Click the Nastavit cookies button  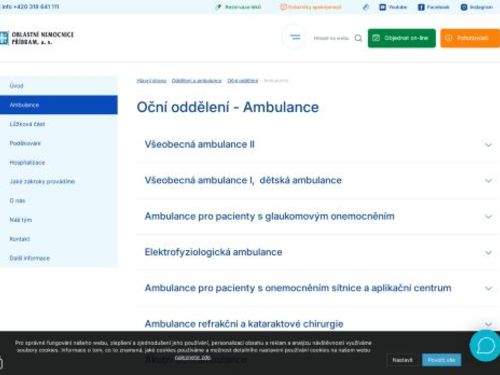[x=402, y=360]
